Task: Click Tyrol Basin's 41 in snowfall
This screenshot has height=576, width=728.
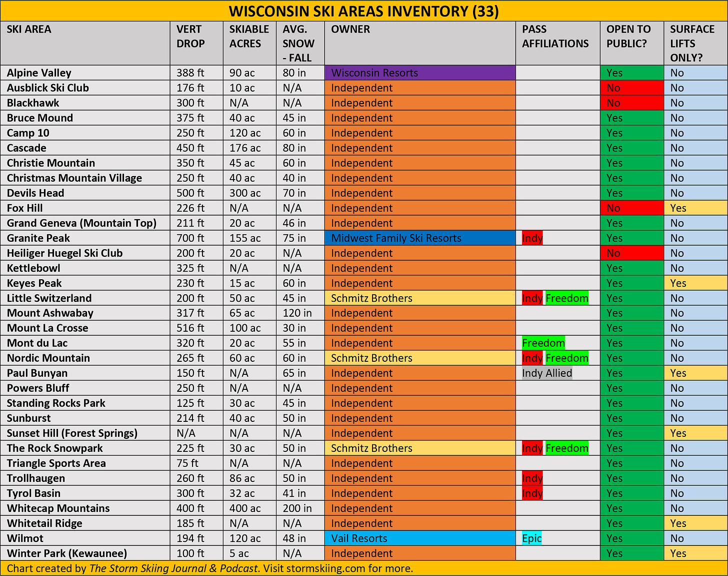Action: point(294,493)
